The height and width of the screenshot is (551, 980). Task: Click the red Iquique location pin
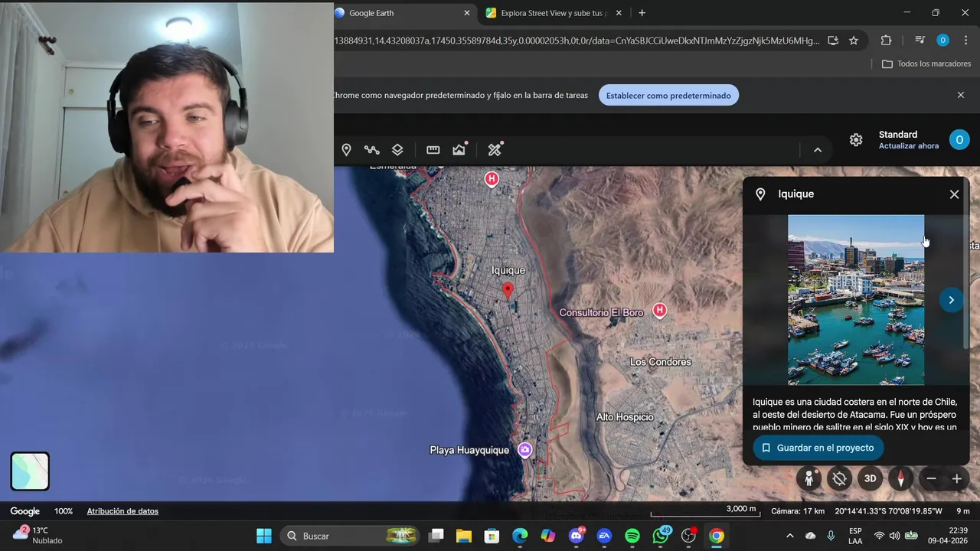point(507,291)
